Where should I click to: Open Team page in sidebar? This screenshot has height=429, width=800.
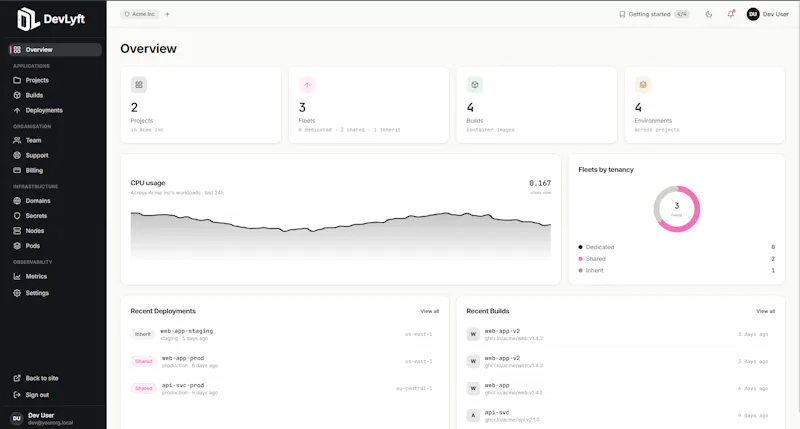55,140
